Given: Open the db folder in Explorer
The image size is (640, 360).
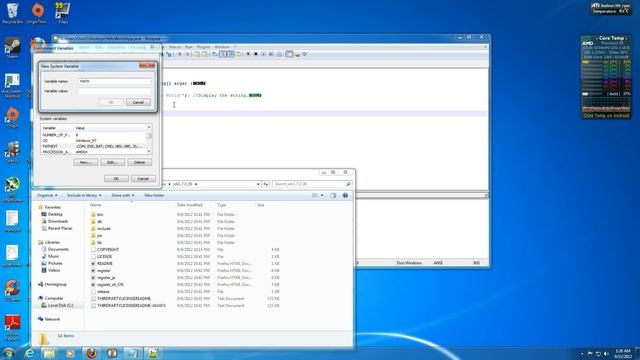Looking at the screenshot, I should click(99, 222).
